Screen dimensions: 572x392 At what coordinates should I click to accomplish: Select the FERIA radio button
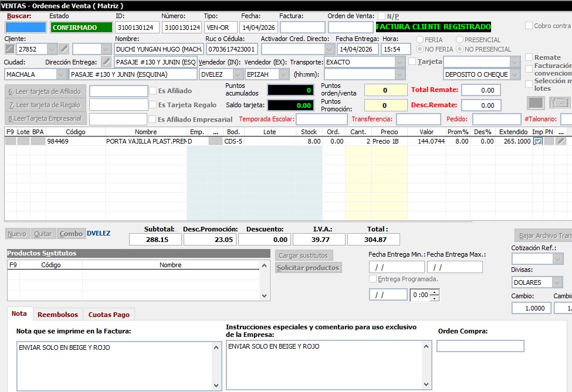[420, 40]
